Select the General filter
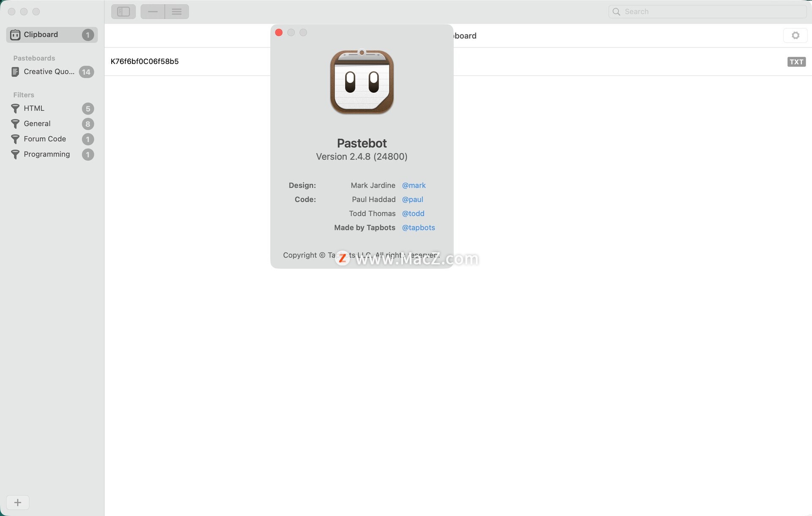Image resolution: width=812 pixels, height=516 pixels. [x=52, y=124]
